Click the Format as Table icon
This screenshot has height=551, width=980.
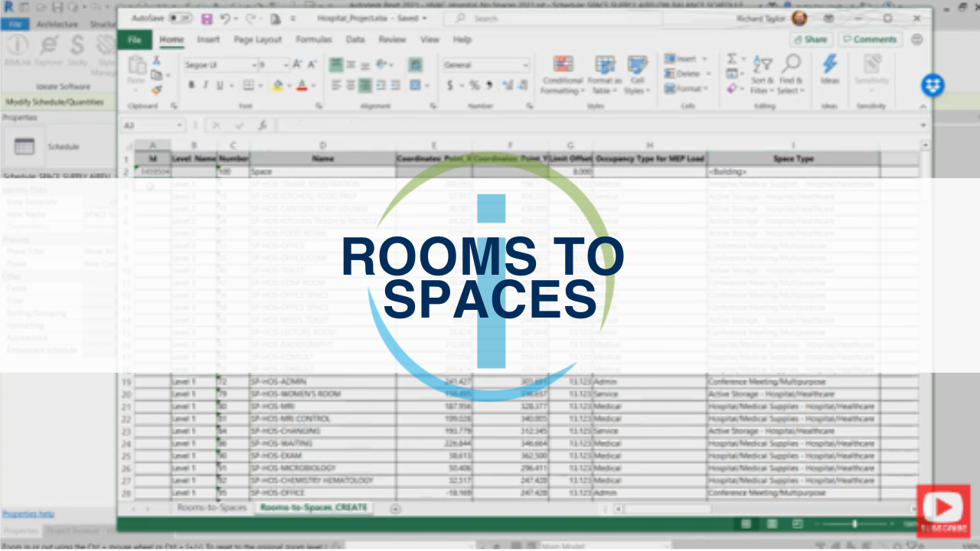tap(605, 64)
